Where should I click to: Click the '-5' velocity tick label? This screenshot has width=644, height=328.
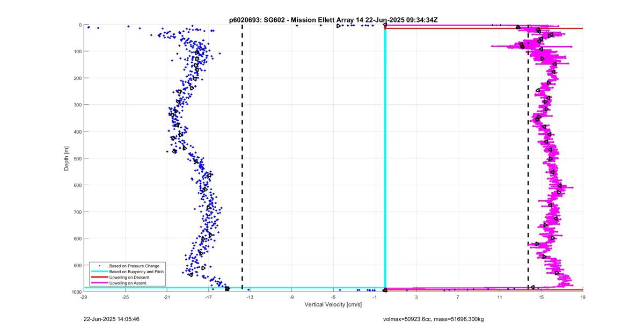pyautogui.click(x=333, y=297)
